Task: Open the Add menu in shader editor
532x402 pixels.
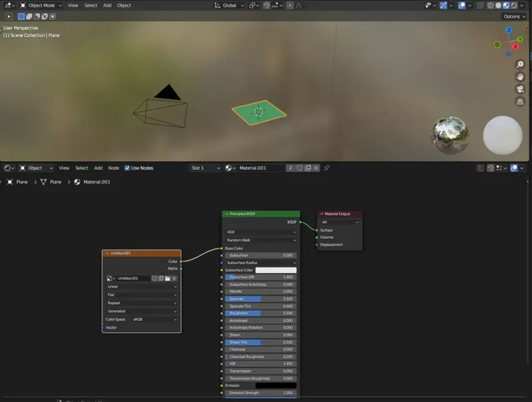Action: [96, 168]
